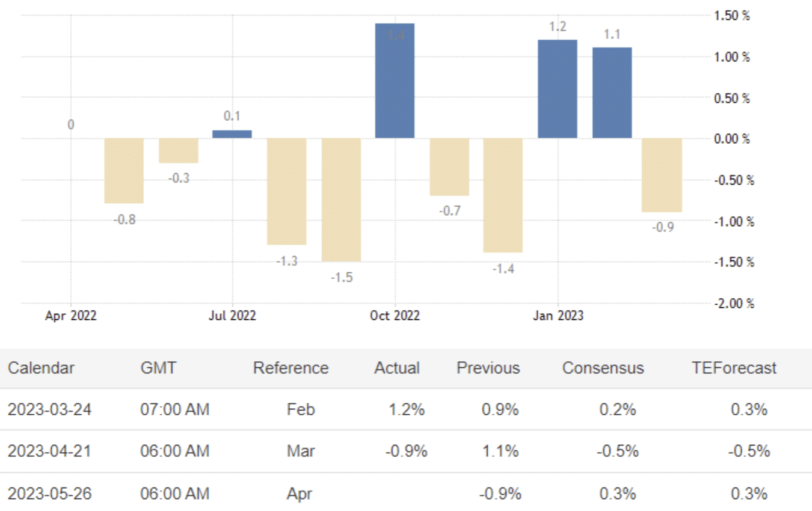Select the 1.2 bar at Jan 2023
Viewport: 812px width, 511px height.
(557, 89)
